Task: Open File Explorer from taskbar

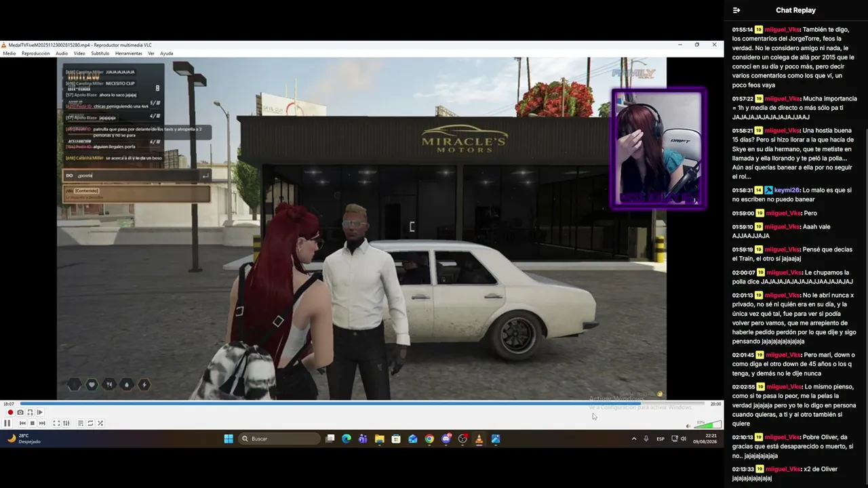Action: [x=380, y=439]
